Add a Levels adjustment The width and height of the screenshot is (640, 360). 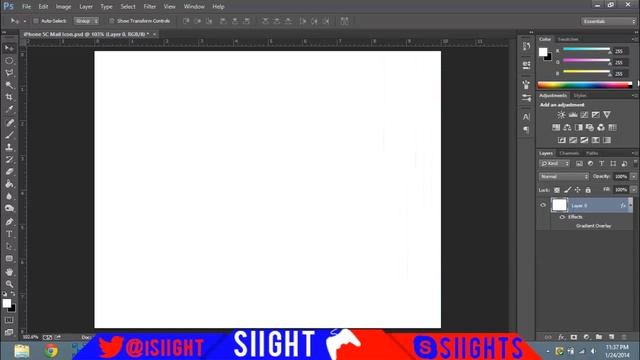[x=573, y=115]
